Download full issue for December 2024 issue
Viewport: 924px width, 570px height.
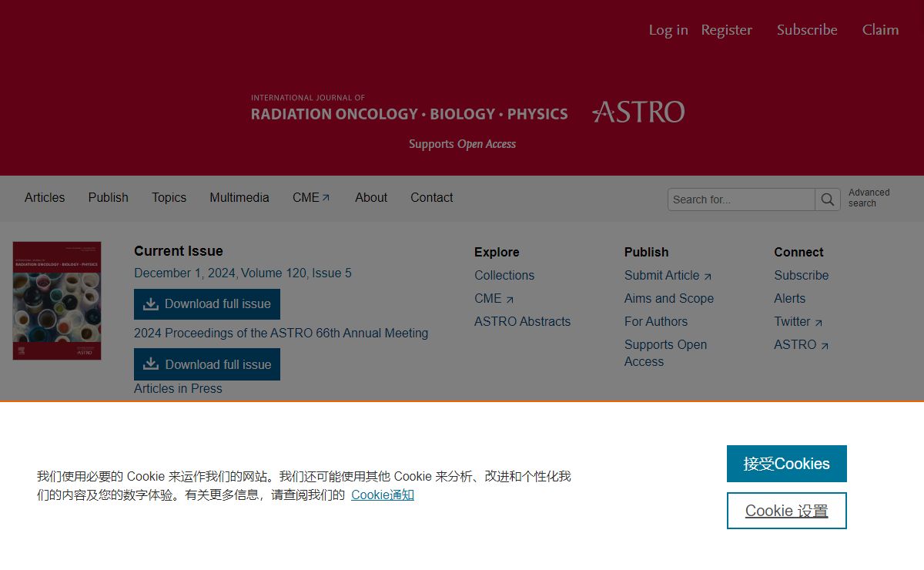[x=207, y=304]
